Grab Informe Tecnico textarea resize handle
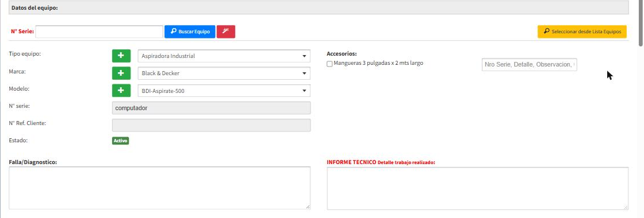644x218 pixels. (x=626, y=207)
